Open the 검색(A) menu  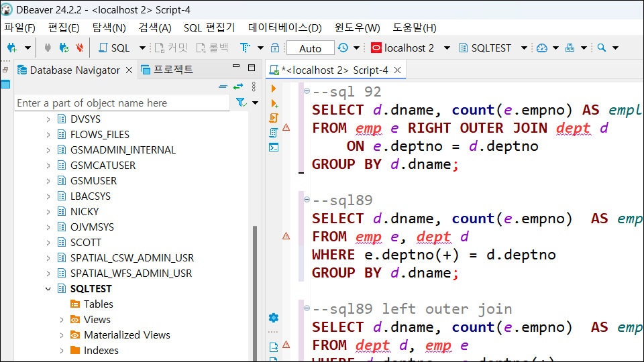pos(155,27)
